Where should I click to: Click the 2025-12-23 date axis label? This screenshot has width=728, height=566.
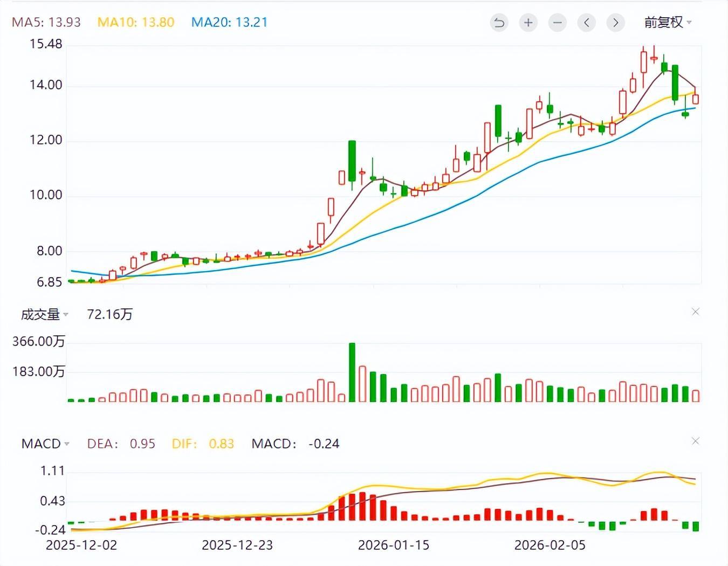click(237, 545)
